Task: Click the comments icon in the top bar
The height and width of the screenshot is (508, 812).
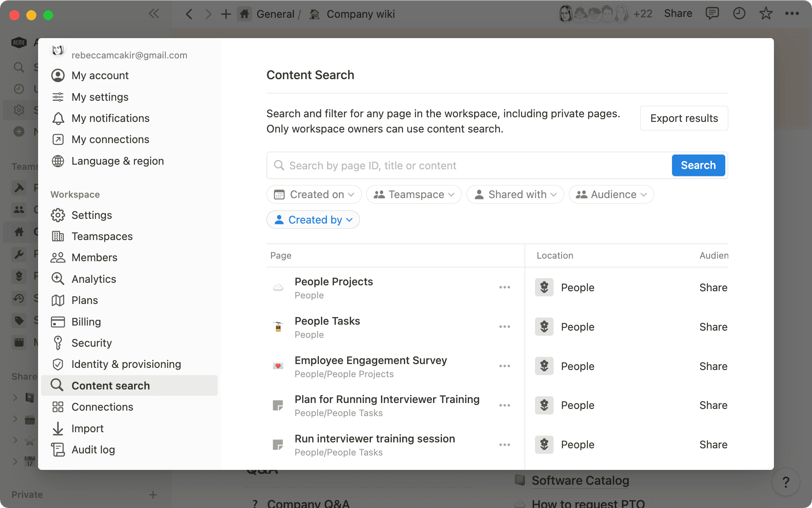Action: pos(712,13)
